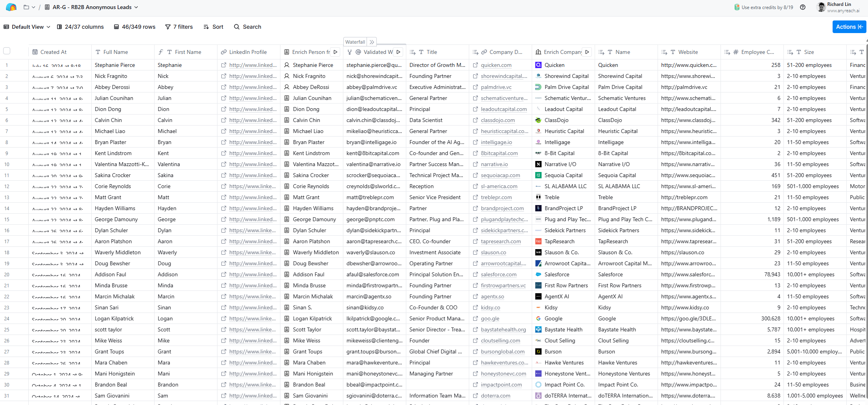Open the goo.gle company domain link
The height and width of the screenshot is (405, 868).
tap(490, 318)
